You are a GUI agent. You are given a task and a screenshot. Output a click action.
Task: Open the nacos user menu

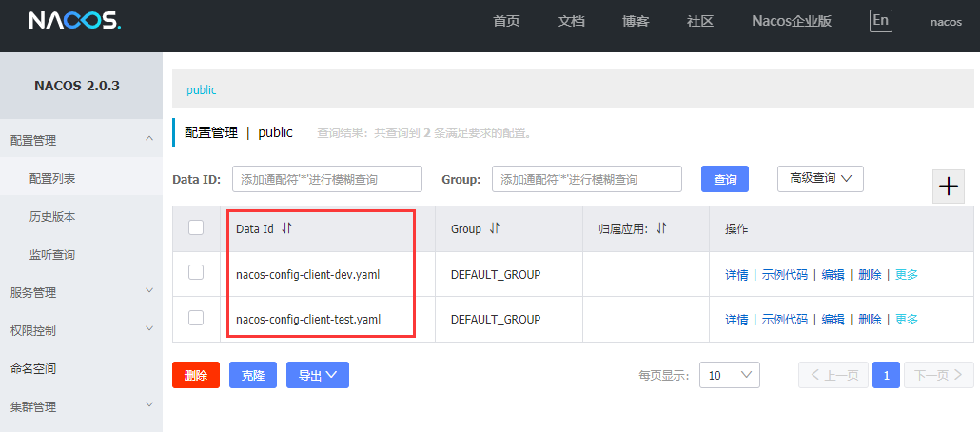(946, 22)
